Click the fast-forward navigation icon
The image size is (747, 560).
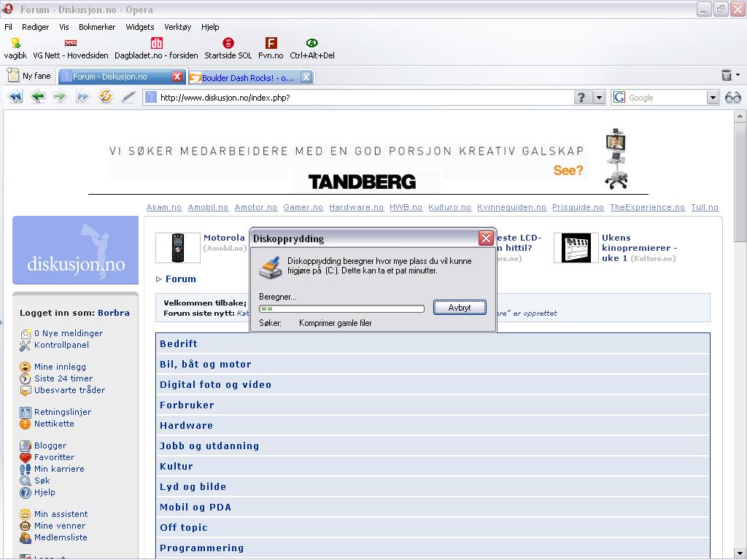82,97
